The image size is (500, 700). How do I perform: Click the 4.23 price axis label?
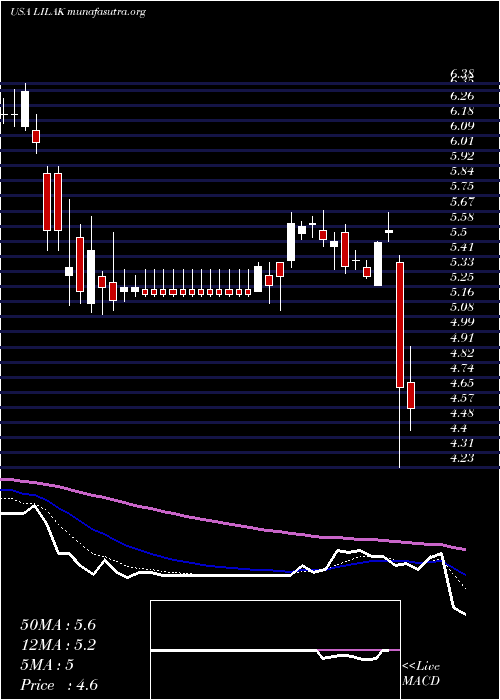pos(462,459)
